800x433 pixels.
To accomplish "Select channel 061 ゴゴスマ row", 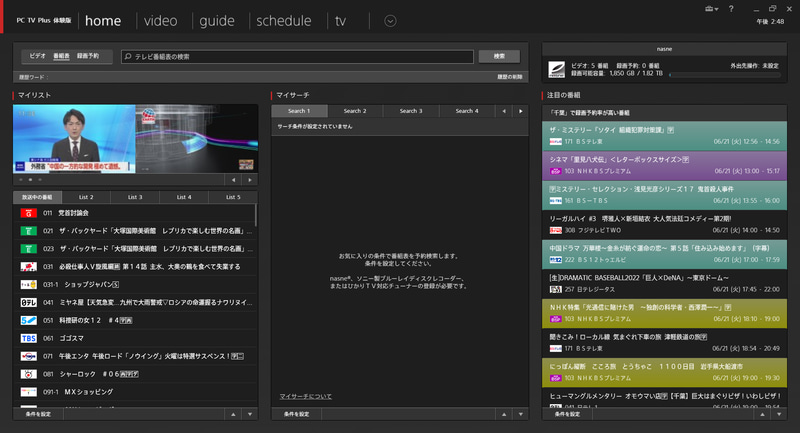I will [135, 338].
